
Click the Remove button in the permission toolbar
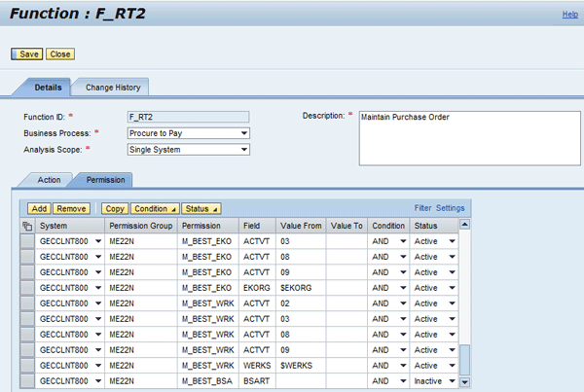pos(71,208)
